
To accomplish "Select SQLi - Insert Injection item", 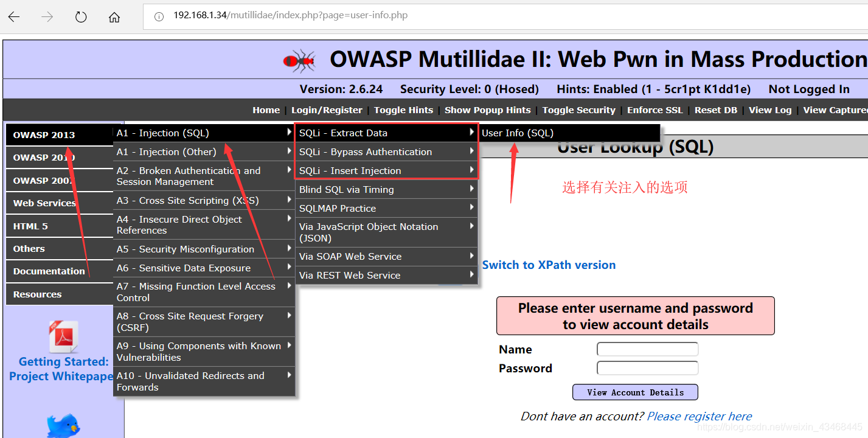I will [x=387, y=171].
